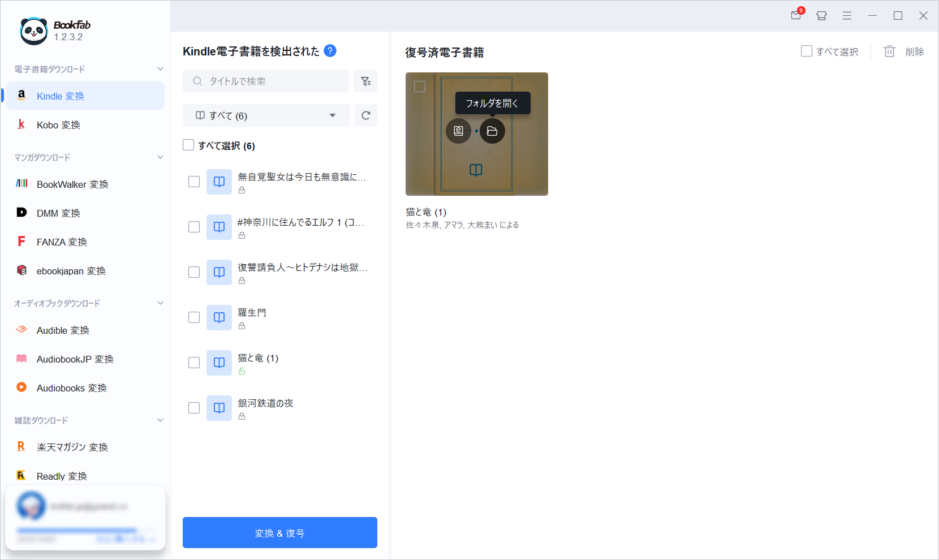Open the skin theme shirt icon
Image resolution: width=939 pixels, height=560 pixels.
(822, 16)
